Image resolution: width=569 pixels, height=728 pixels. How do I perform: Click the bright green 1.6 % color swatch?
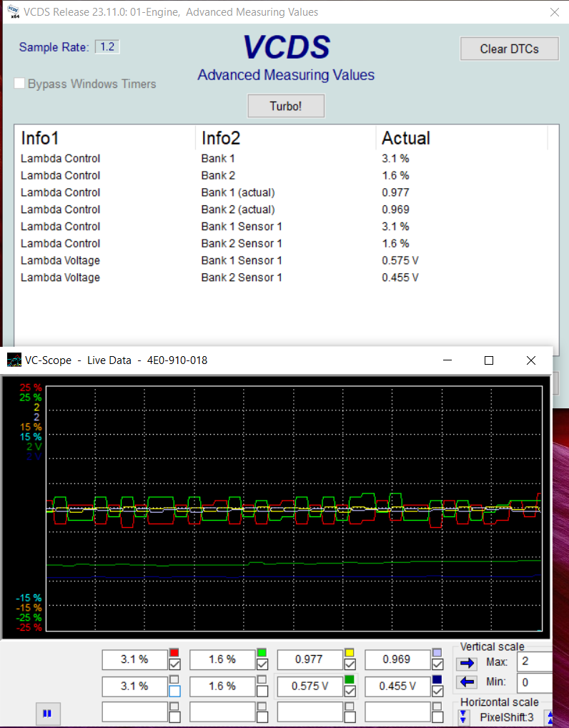click(262, 653)
